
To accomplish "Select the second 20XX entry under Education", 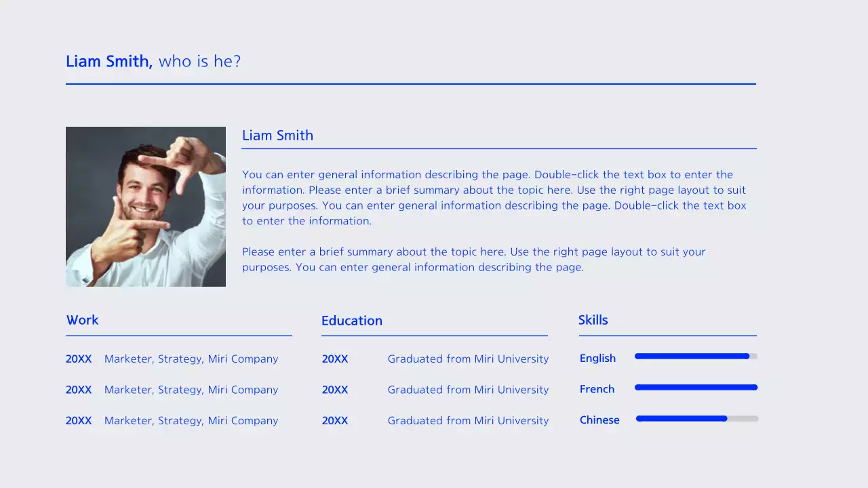I will [x=335, y=389].
